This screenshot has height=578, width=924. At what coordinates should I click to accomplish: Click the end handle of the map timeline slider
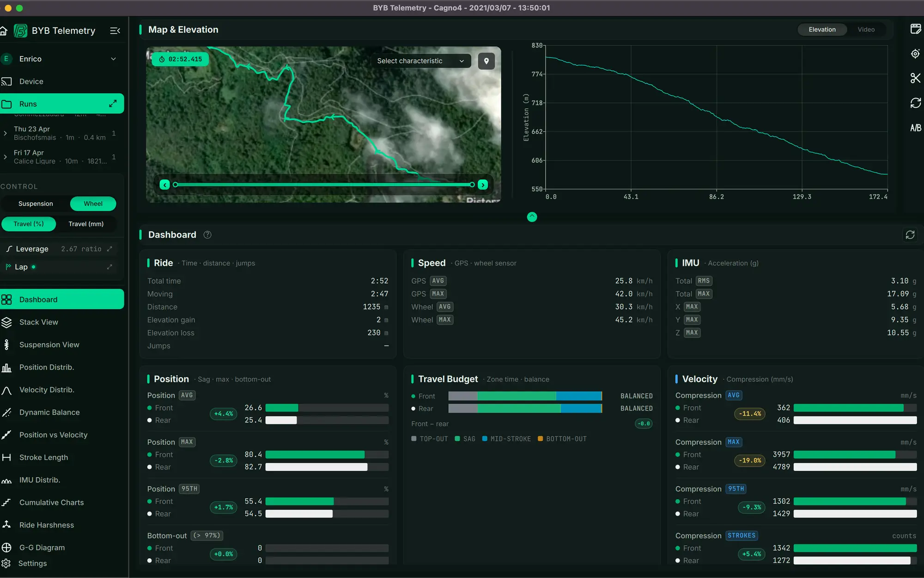[x=472, y=185]
